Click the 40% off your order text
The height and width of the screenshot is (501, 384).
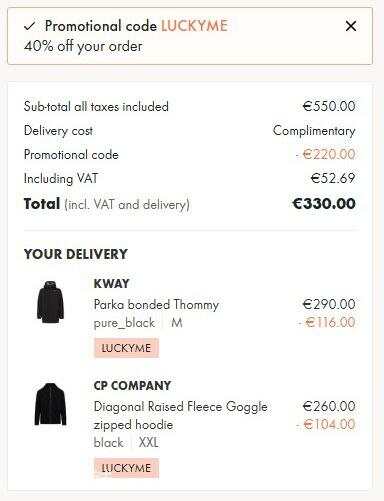(x=83, y=46)
